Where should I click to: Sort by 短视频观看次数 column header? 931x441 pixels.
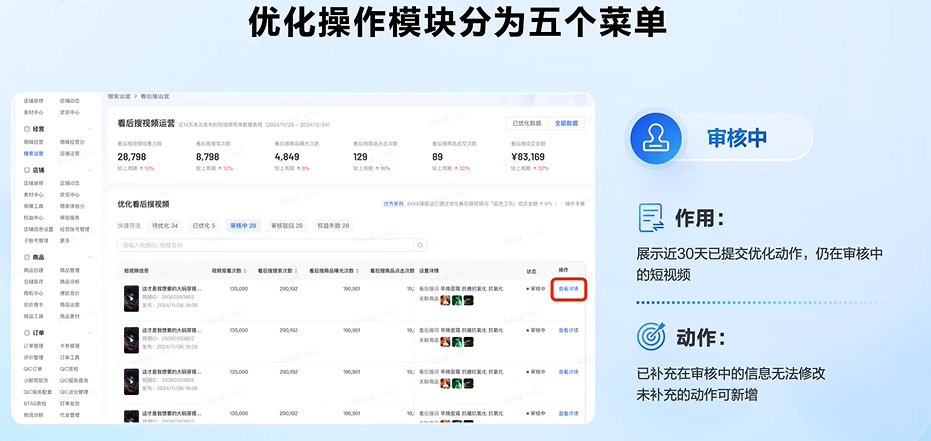[x=229, y=271]
